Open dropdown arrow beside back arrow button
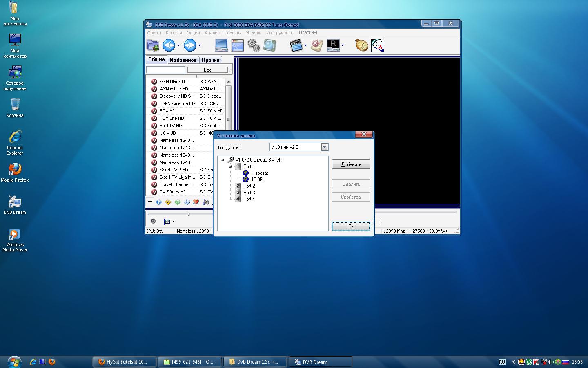The height and width of the screenshot is (368, 588). [x=178, y=46]
